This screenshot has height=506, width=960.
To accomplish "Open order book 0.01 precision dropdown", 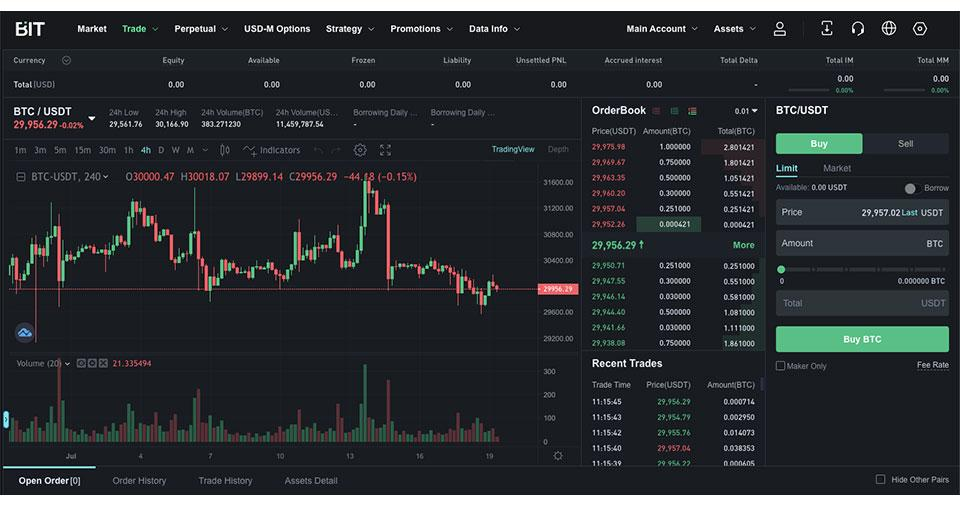I will pos(746,111).
